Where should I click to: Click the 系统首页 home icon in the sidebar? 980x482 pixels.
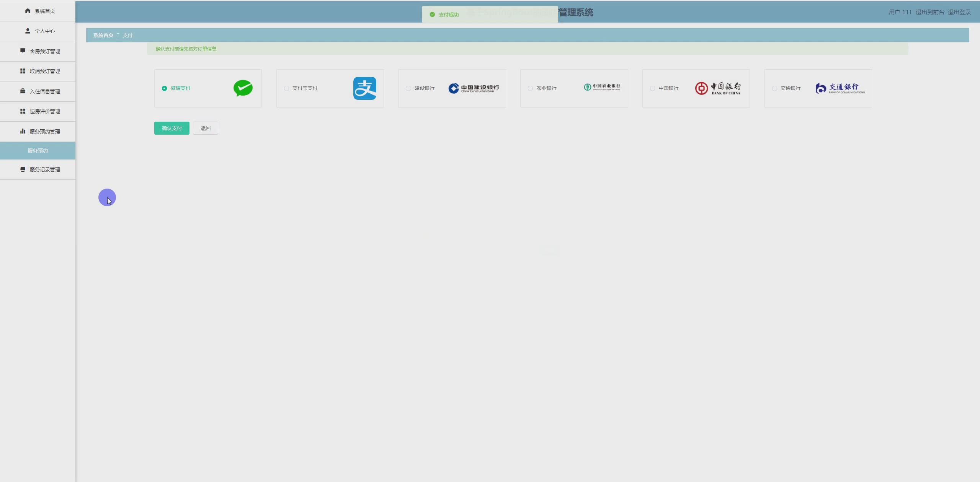tap(27, 11)
